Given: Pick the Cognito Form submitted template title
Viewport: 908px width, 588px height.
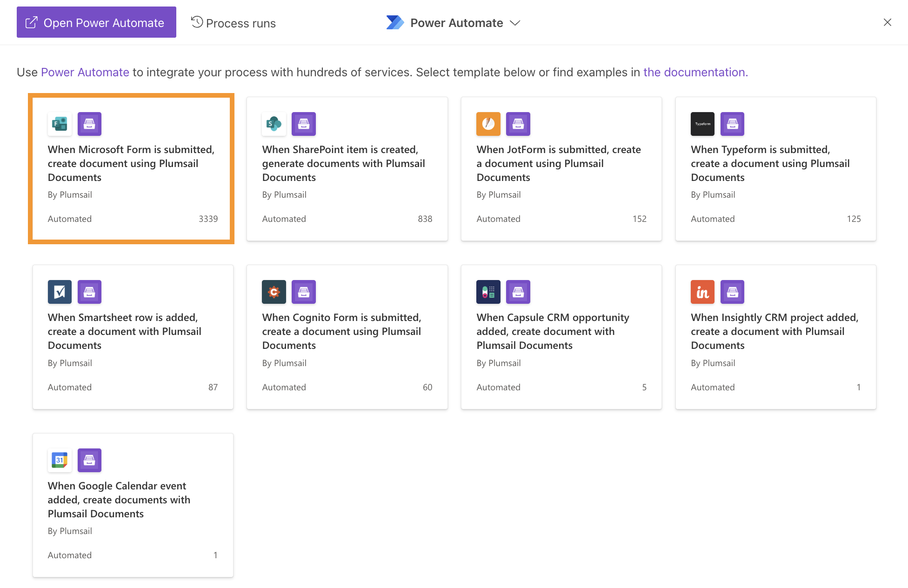Looking at the screenshot, I should click(x=342, y=331).
